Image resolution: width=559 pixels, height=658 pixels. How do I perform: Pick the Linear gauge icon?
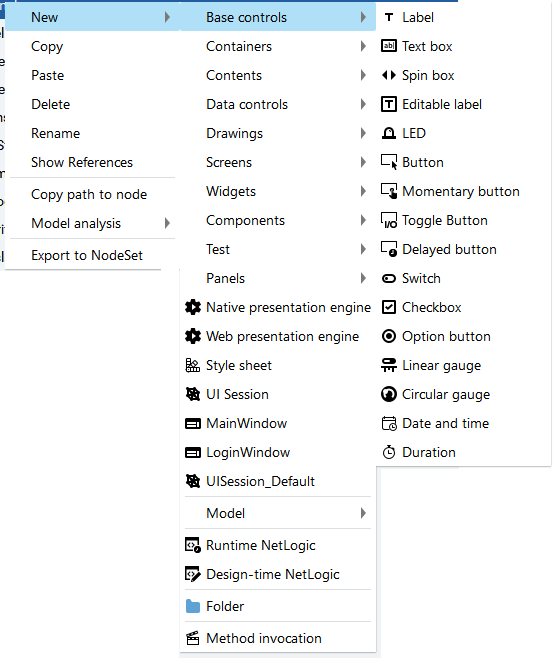point(389,366)
